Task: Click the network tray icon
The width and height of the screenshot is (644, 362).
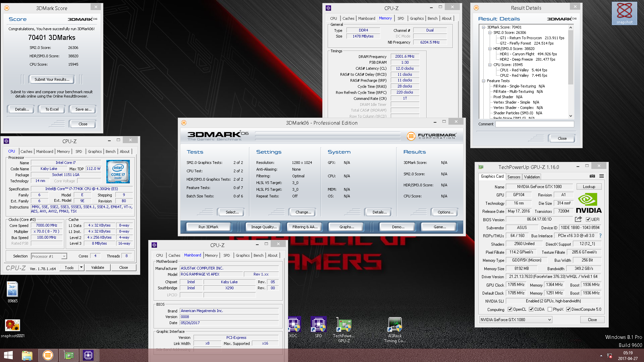Action: 609,356
